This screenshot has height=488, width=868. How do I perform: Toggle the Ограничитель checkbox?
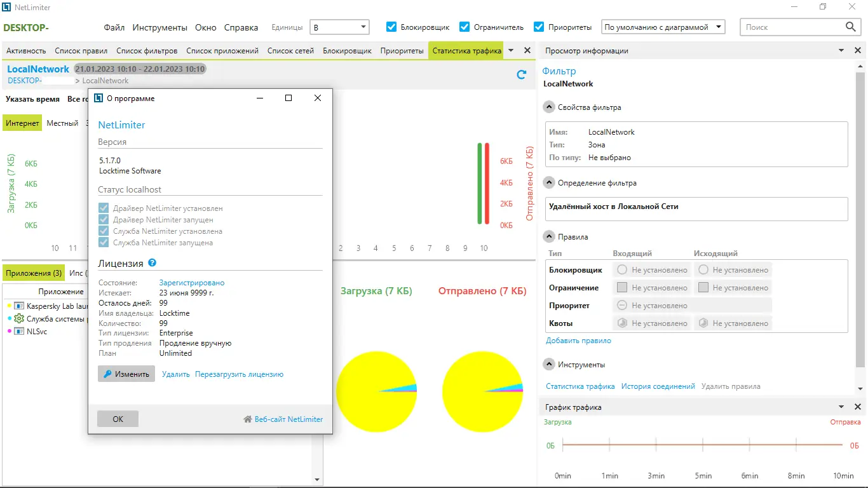click(x=465, y=27)
